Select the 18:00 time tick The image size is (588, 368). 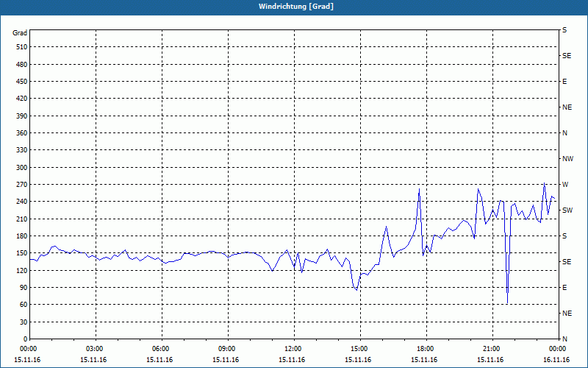(426, 349)
